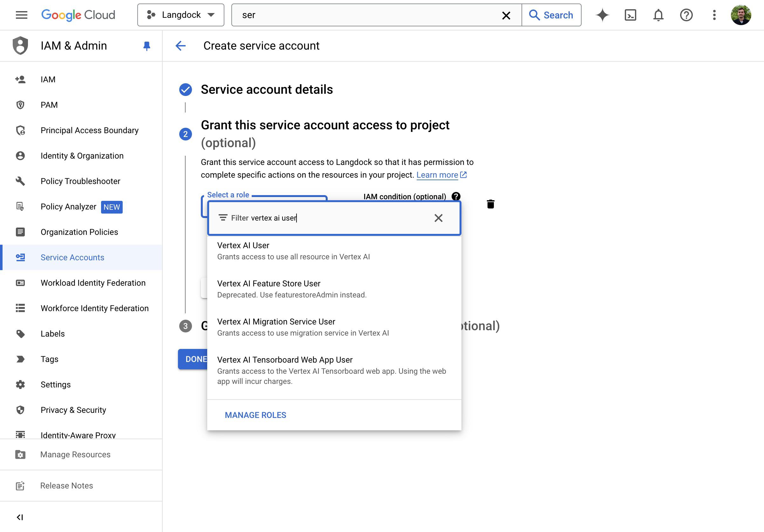Click the Policy Troubleshooter wrench icon

(20, 181)
